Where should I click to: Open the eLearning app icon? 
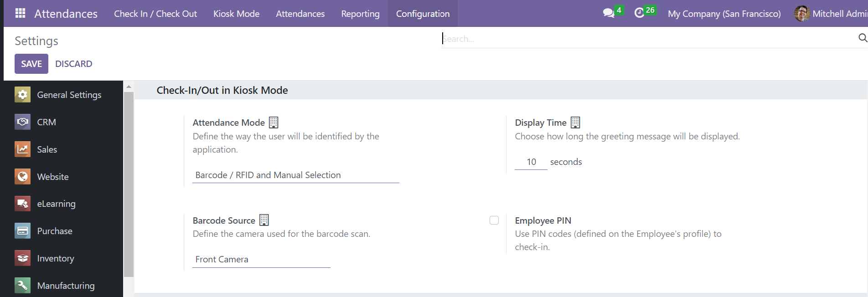click(x=22, y=204)
